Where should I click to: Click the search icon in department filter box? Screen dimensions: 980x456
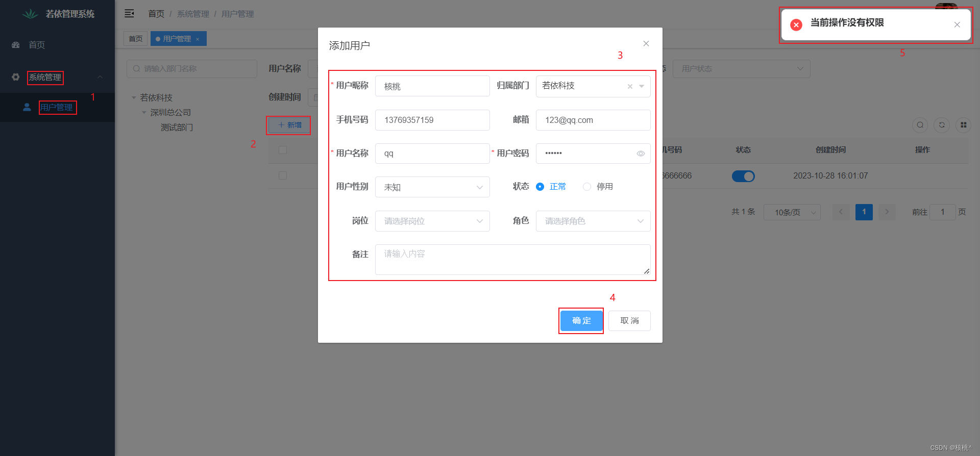coord(136,69)
